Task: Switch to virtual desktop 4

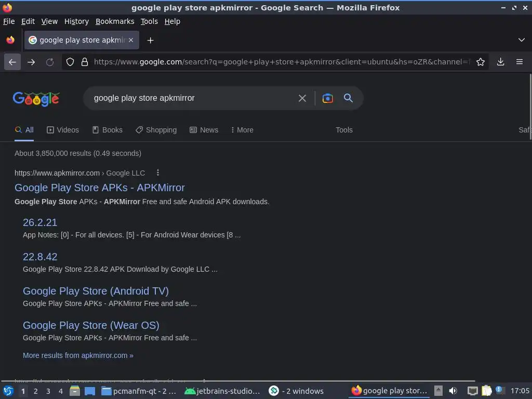Action: (61, 391)
